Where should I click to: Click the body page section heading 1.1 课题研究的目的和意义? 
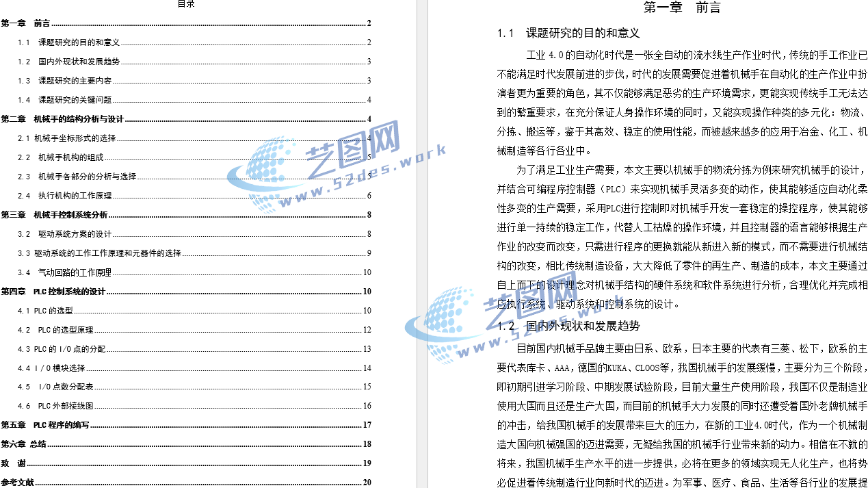(x=568, y=33)
